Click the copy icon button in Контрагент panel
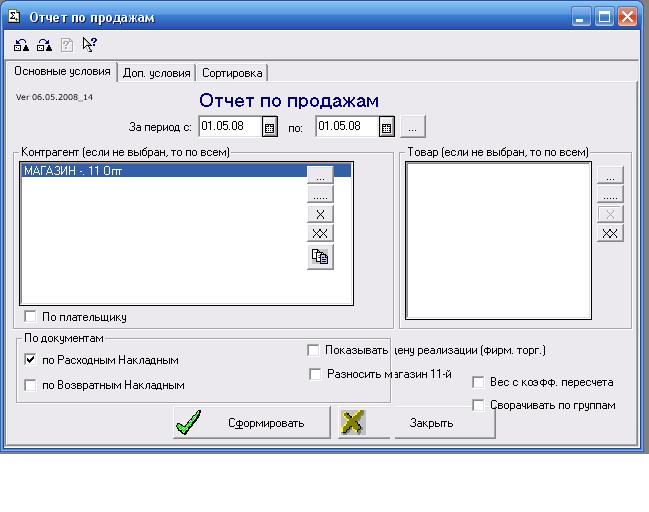 tap(320, 257)
